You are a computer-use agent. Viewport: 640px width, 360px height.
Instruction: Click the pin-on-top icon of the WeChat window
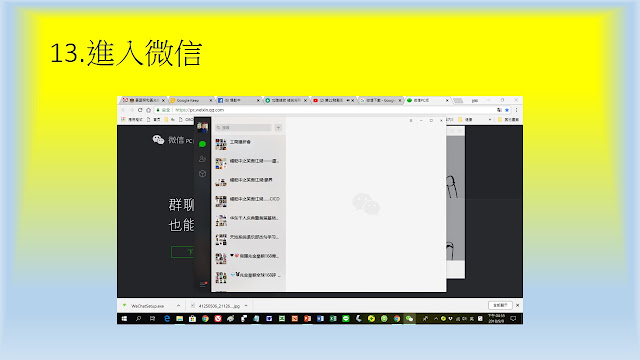coord(411,120)
